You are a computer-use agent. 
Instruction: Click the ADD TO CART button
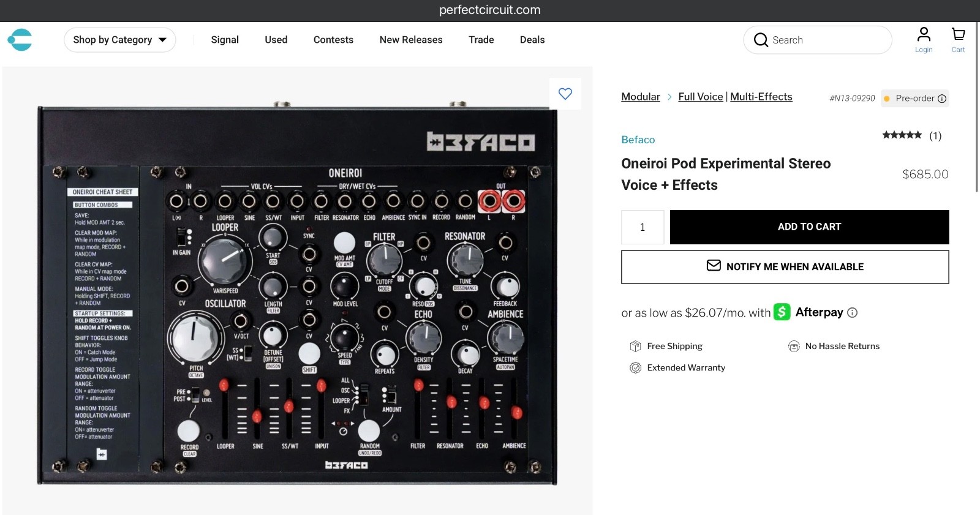(x=809, y=227)
